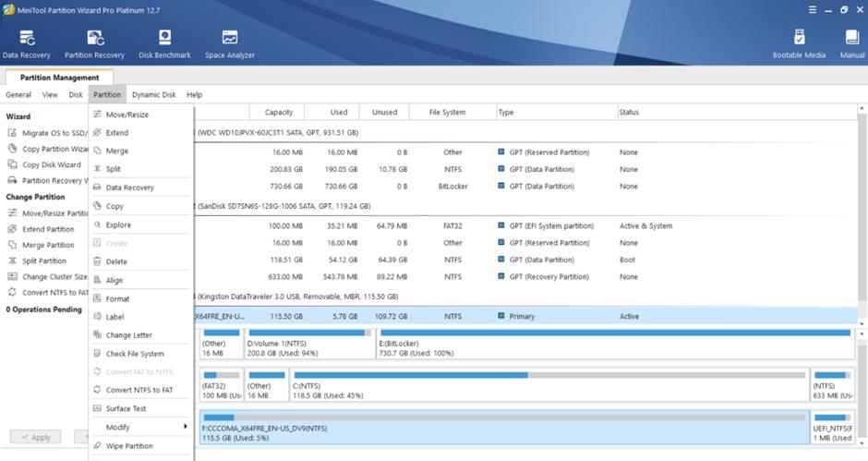Open the Disk Benchmark tool
The width and height of the screenshot is (868, 461).
(x=164, y=43)
